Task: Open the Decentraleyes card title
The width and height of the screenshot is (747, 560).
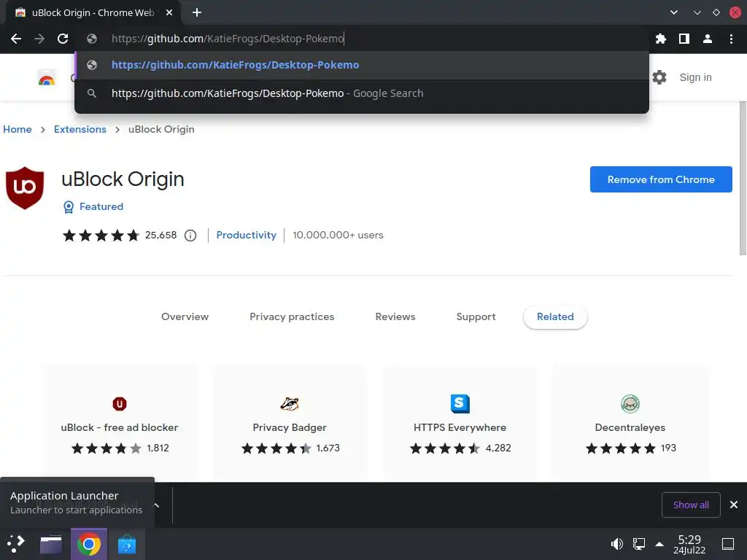Action: click(x=630, y=427)
